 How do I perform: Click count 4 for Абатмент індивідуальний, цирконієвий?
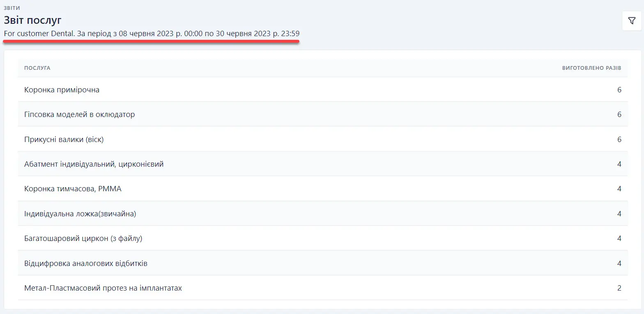coord(619,164)
